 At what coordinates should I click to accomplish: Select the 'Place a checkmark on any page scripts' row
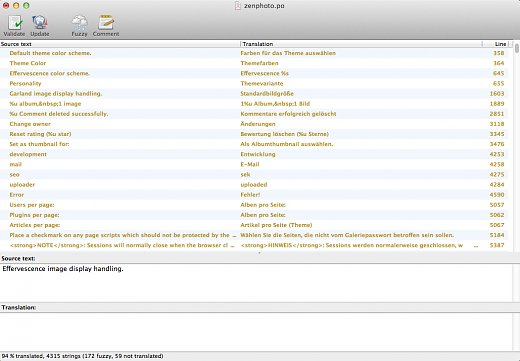pyautogui.click(x=254, y=235)
